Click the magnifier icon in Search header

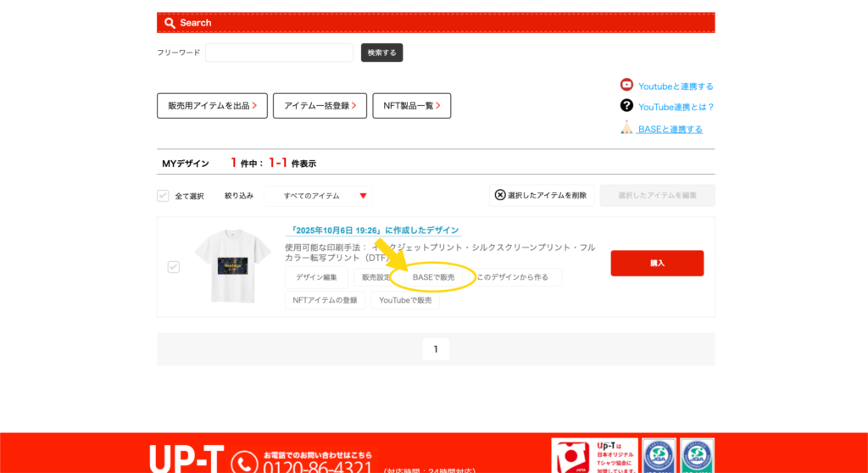tap(170, 23)
